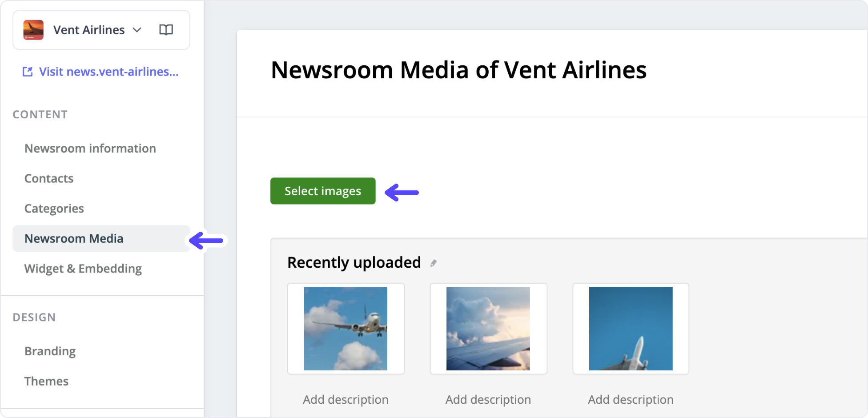Click the DESIGN section label
Image resolution: width=868 pixels, height=418 pixels.
pos(34,317)
